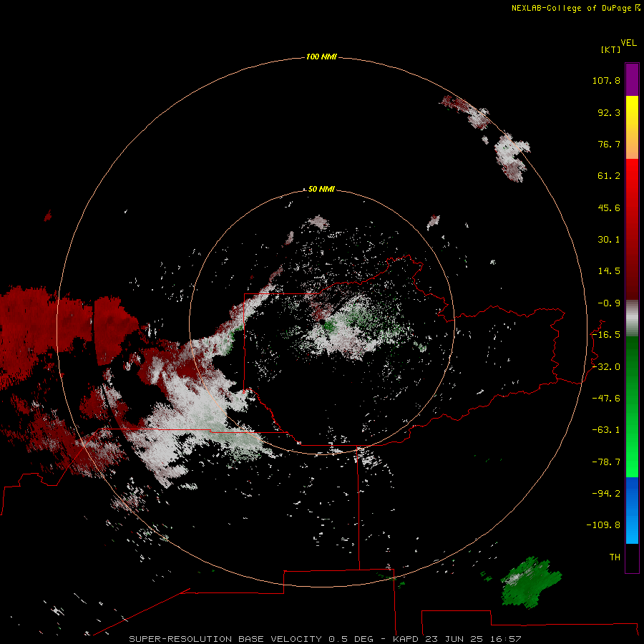The image size is (644, 644).
Task: Click the purple segment of the color bar
Action: (x=632, y=79)
